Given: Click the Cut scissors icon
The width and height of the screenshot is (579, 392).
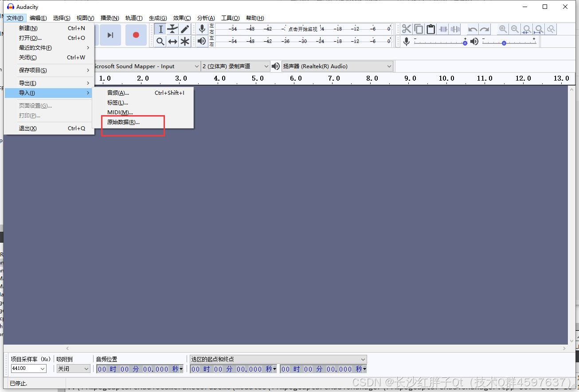Looking at the screenshot, I should 407,29.
